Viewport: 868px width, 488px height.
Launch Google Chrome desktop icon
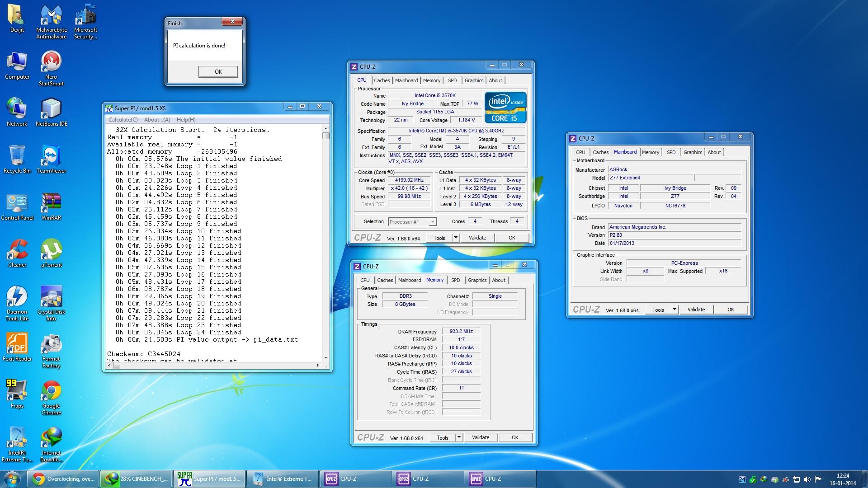pyautogui.click(x=51, y=397)
